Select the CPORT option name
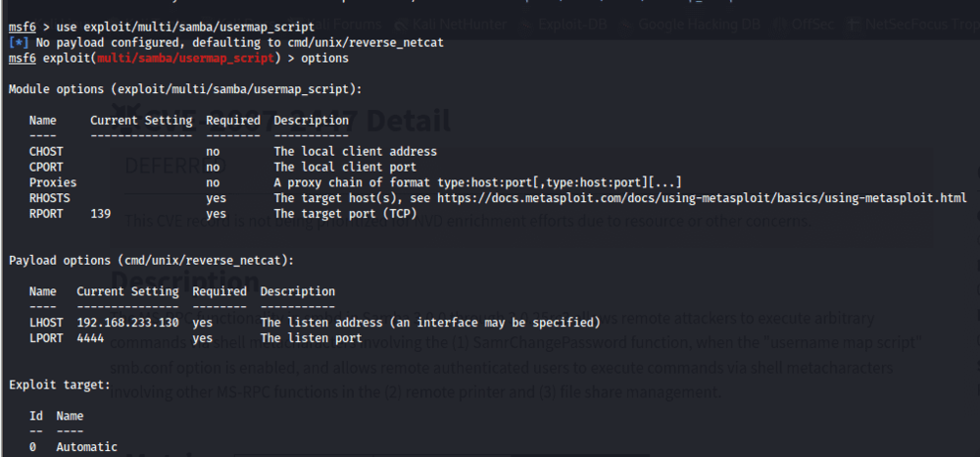The width and height of the screenshot is (980, 457). click(x=46, y=167)
